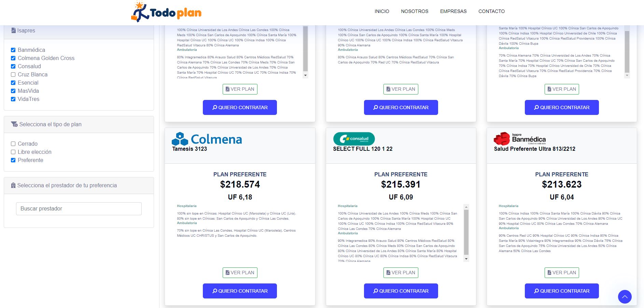Open the NOSOTROS menu item
The image size is (644, 308).
[415, 11]
